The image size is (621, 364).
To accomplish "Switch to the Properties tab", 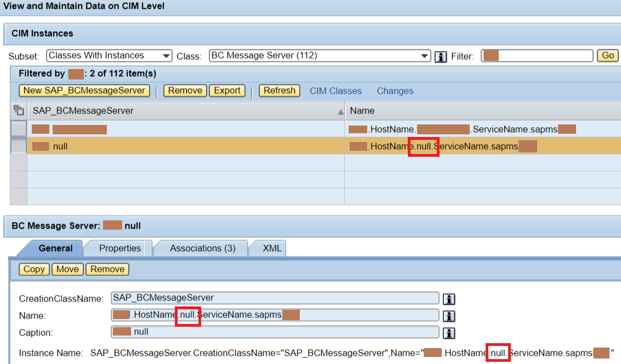I will [x=119, y=248].
